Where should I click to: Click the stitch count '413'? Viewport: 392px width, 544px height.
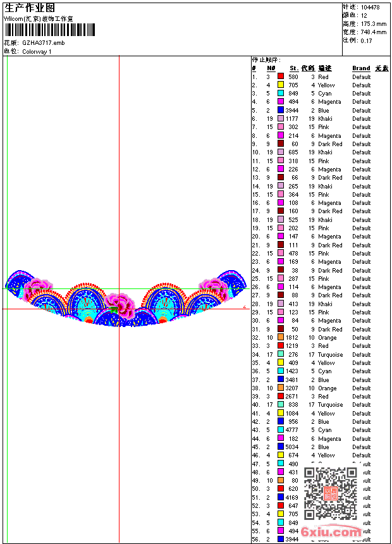click(x=293, y=304)
